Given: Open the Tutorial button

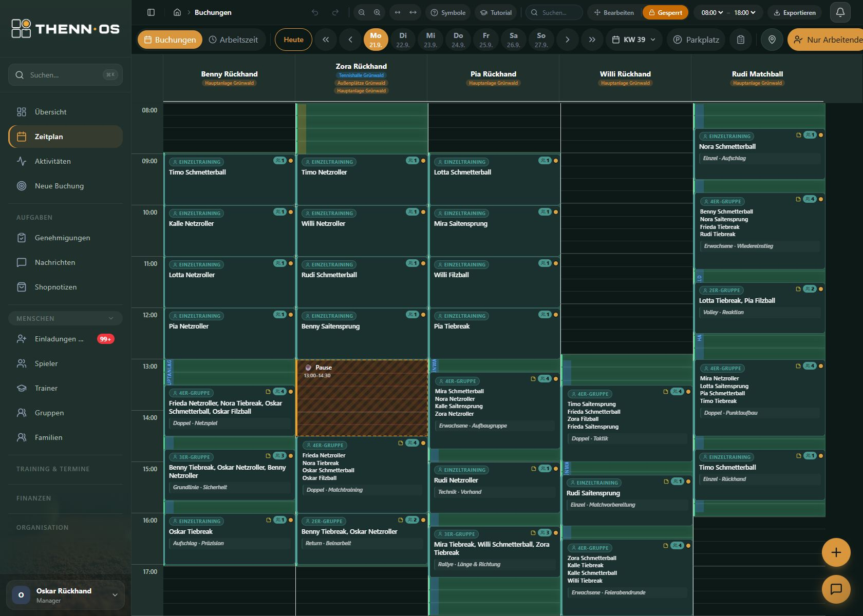Looking at the screenshot, I should click(496, 12).
